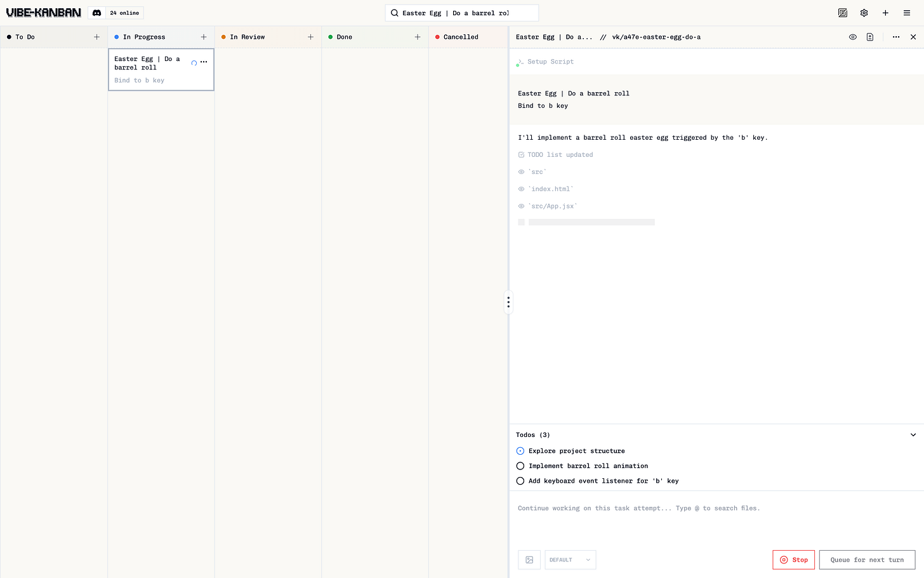924x578 pixels.
Task: Click the Stop button
Action: pos(793,560)
